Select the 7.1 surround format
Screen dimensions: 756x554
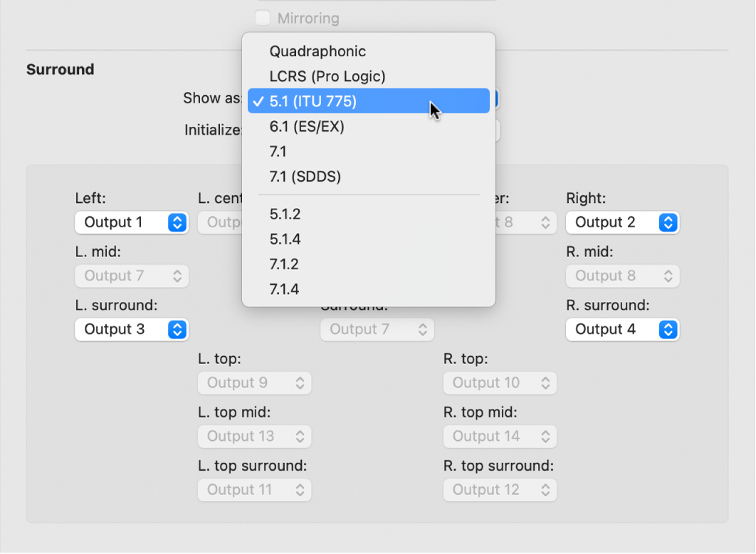point(280,151)
